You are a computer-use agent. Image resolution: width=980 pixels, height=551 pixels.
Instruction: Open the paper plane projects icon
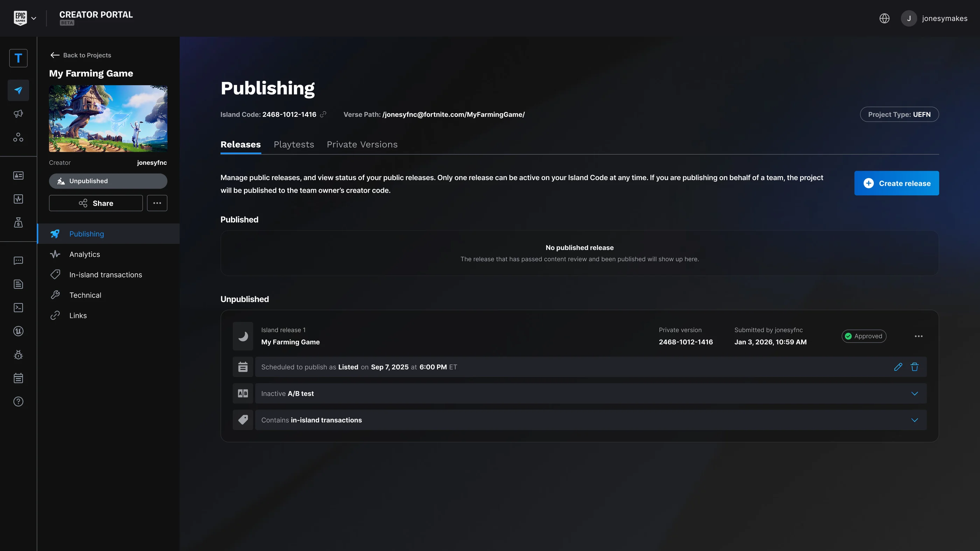coord(18,91)
